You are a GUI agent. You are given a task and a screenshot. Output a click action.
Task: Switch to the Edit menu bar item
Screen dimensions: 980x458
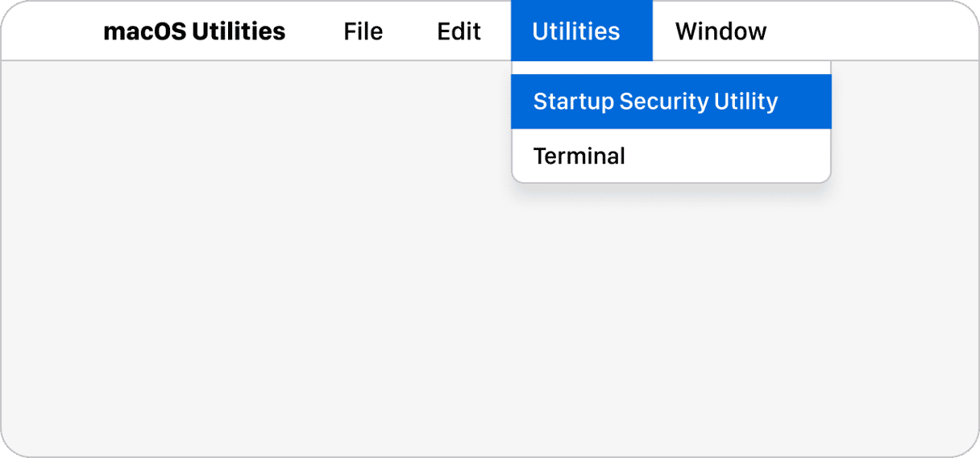pyautogui.click(x=459, y=31)
